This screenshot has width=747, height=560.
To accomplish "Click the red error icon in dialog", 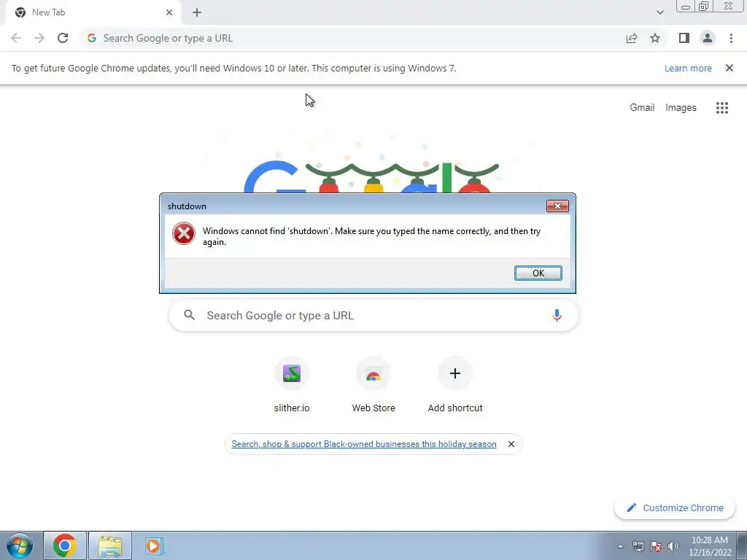I will tap(183, 234).
